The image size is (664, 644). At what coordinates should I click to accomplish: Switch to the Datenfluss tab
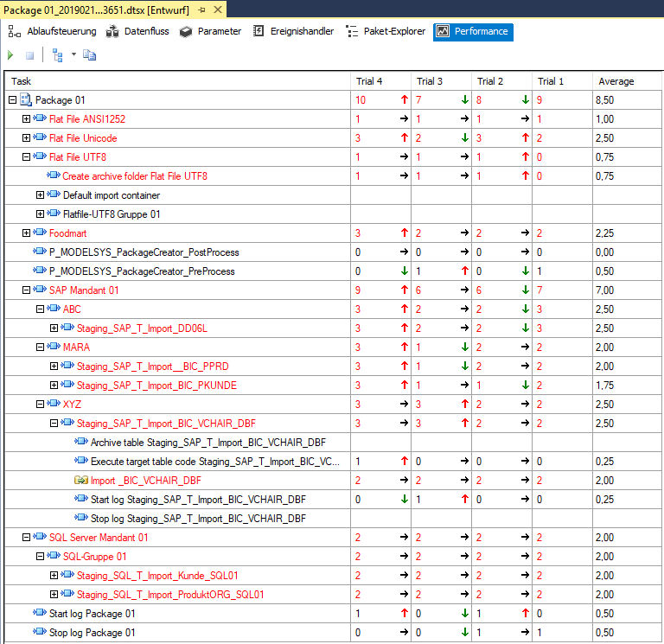[x=137, y=31]
